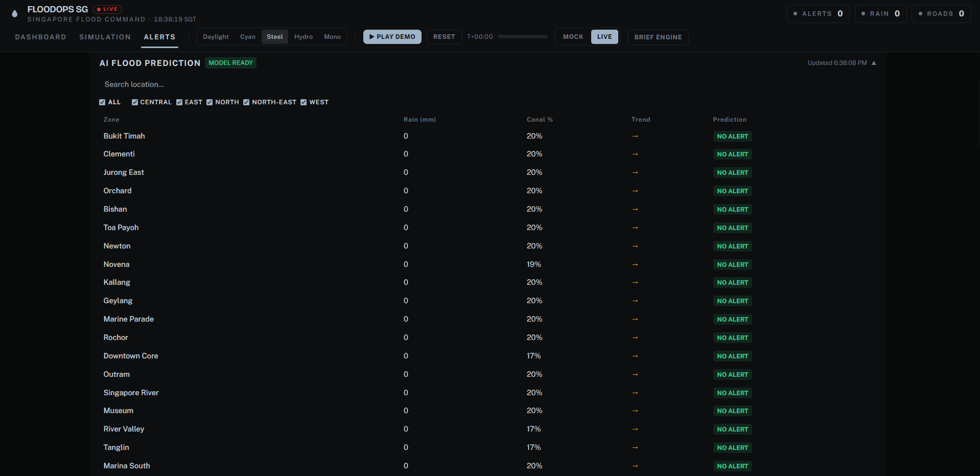Open the ROADS counter chip
Screen dimensions: 980x476
tap(941, 14)
